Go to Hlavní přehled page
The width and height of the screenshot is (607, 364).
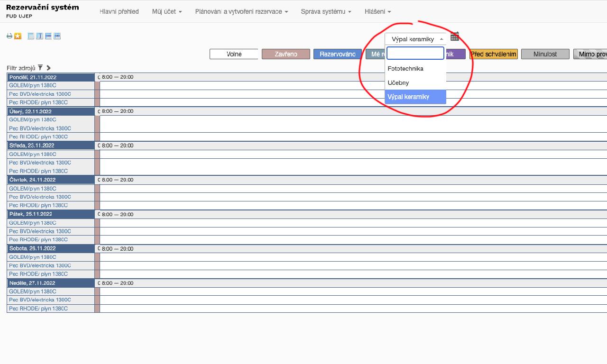(x=119, y=11)
